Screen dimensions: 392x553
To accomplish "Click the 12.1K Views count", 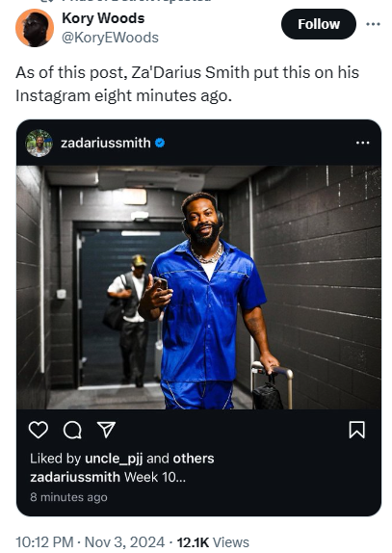I will coord(213,542).
